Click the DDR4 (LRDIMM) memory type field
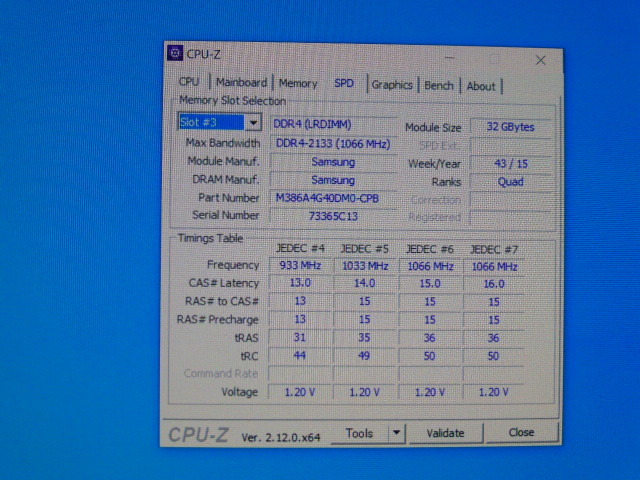This screenshot has width=640, height=480. pos(333,124)
